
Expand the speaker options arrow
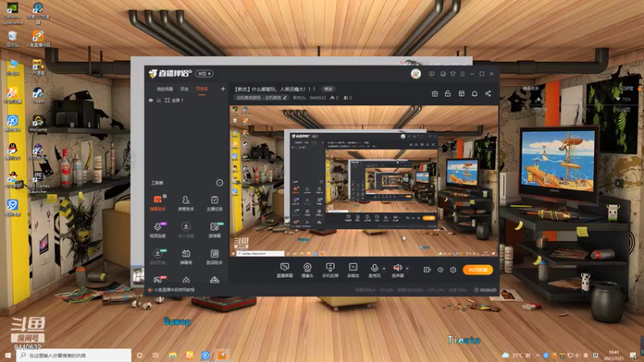(407, 269)
